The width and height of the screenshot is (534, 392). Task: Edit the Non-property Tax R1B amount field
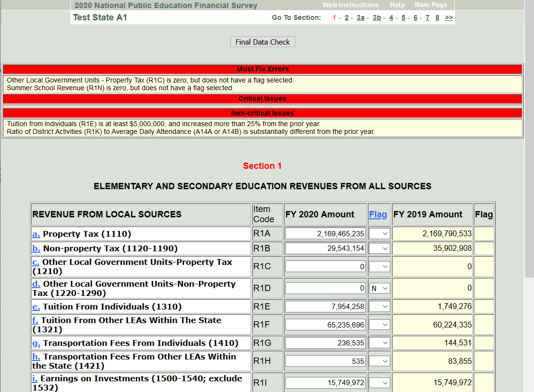pos(325,248)
